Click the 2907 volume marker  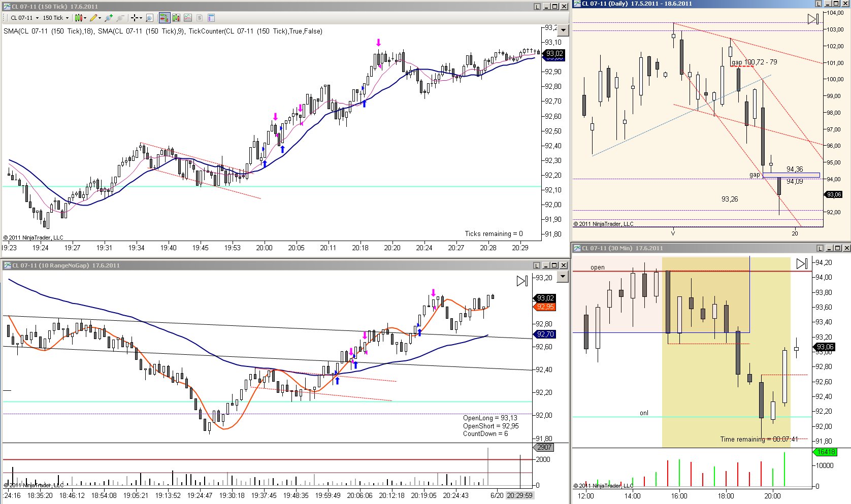[x=544, y=447]
